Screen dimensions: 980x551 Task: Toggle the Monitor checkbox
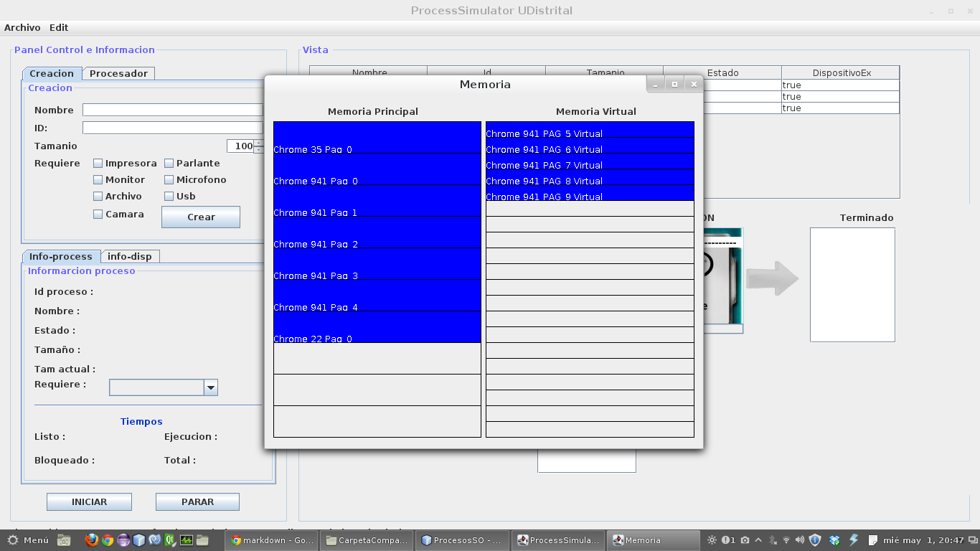click(98, 180)
